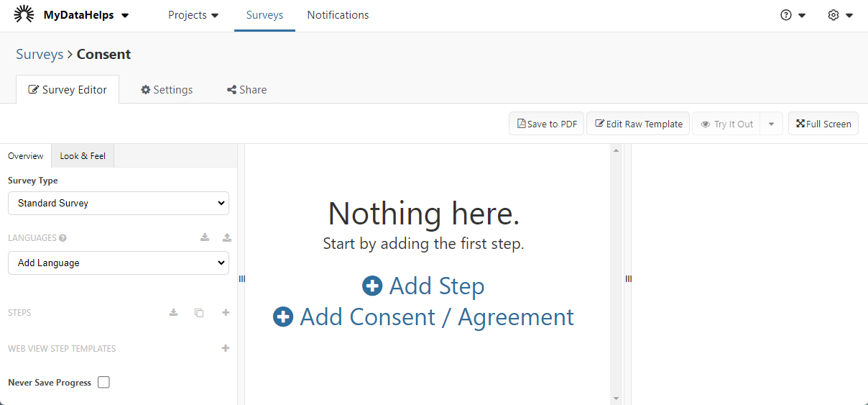Image resolution: width=868 pixels, height=405 pixels.
Task: Click the plus icon beside Steps
Action: pos(226,313)
